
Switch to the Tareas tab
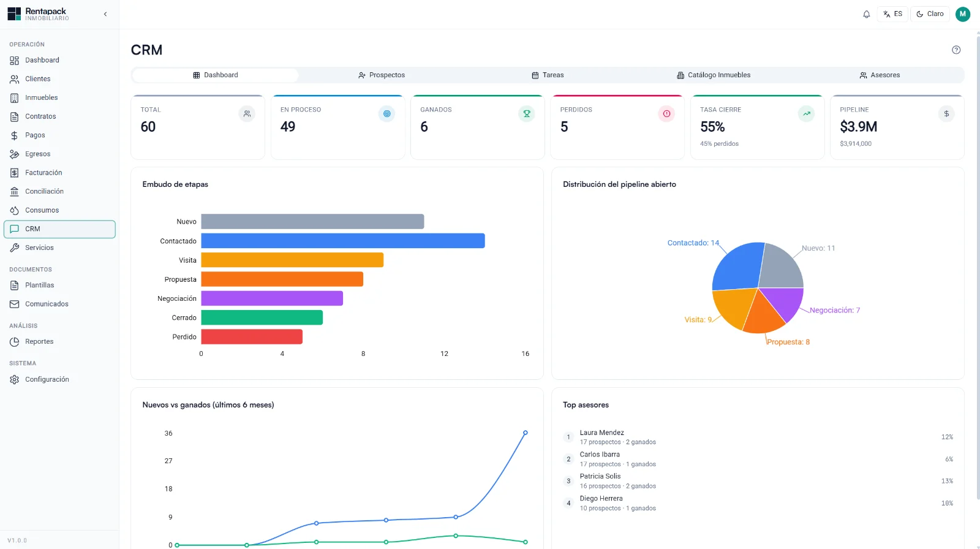tap(548, 75)
